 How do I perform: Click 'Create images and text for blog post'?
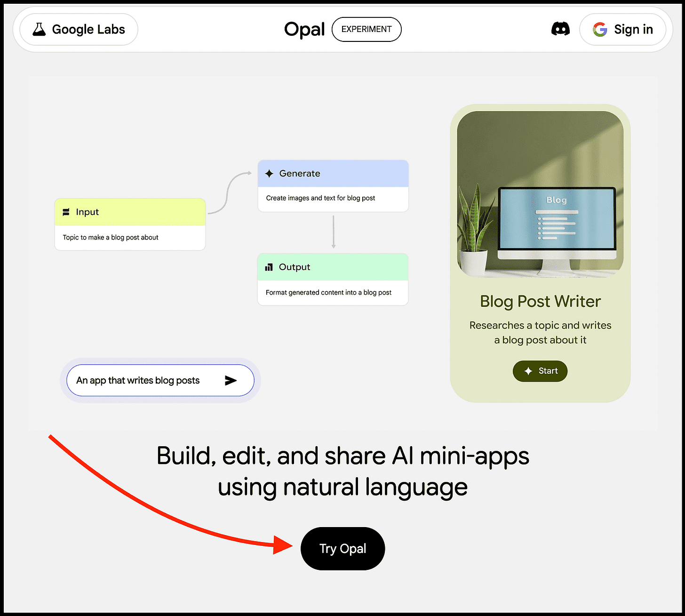(320, 198)
